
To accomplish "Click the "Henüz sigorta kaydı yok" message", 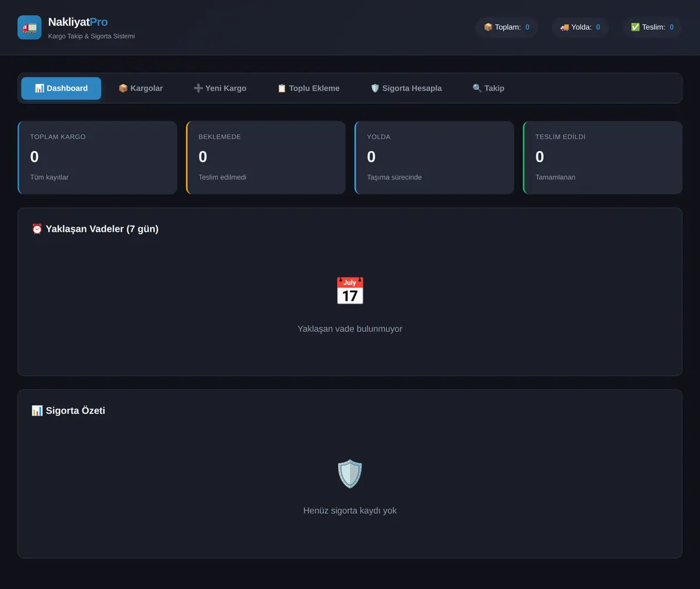I will click(x=350, y=510).
